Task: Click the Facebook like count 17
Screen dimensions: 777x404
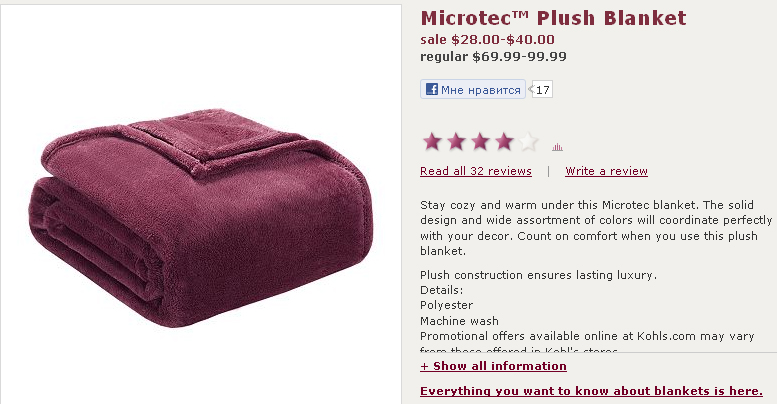Action: (x=542, y=90)
